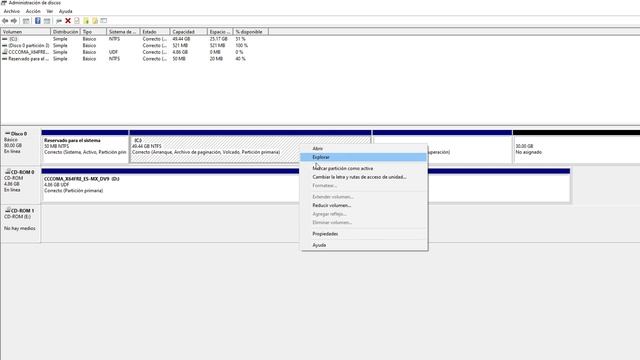Sort by the Volumen column header
Image resolution: width=640 pixels, height=360 pixels.
(25, 32)
